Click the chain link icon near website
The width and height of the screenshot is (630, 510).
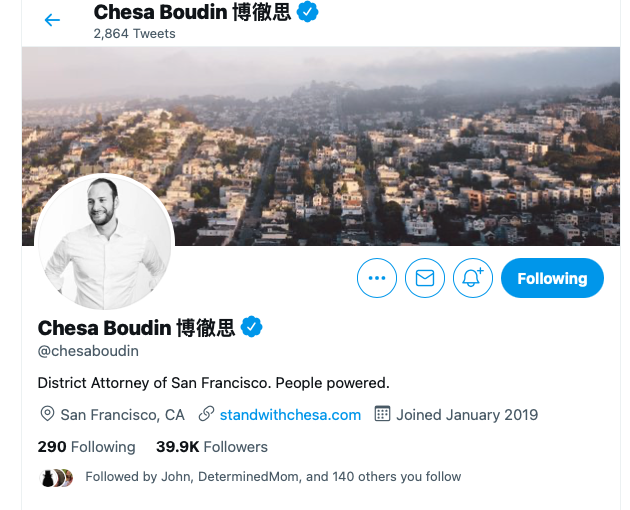click(206, 414)
